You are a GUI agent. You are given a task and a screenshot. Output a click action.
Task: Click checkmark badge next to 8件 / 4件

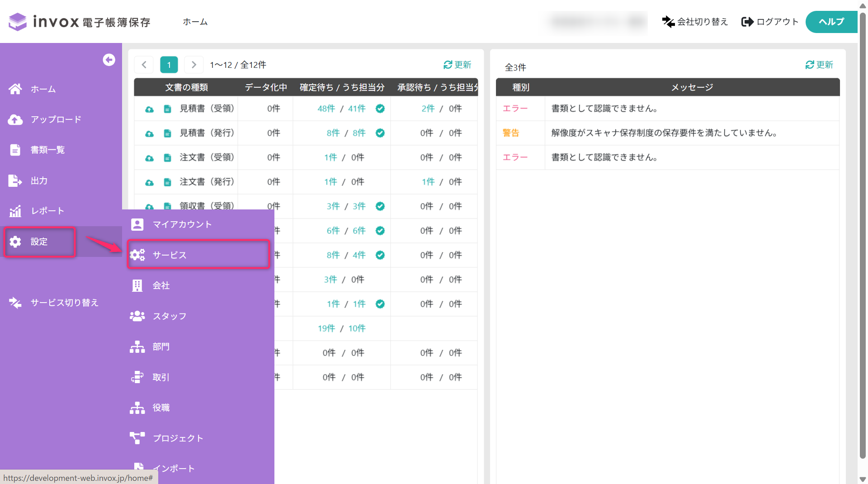click(x=380, y=255)
